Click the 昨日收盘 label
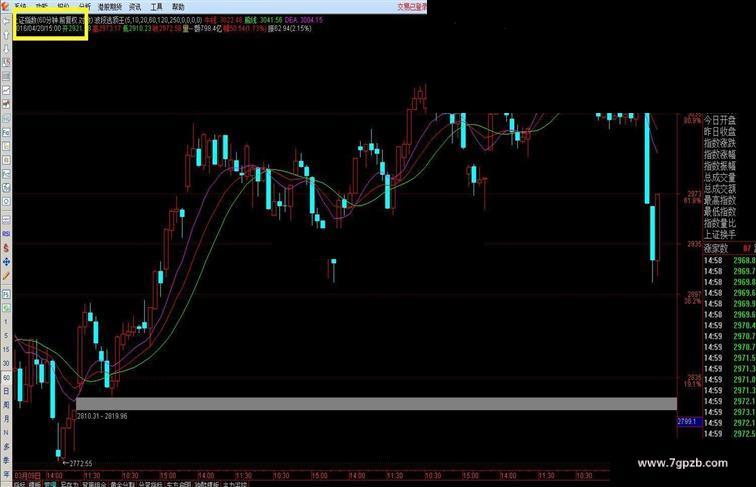This screenshot has width=756, height=487. click(x=720, y=131)
